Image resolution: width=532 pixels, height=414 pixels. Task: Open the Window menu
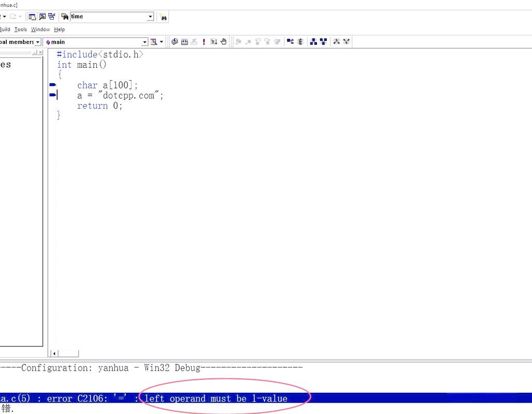(x=40, y=29)
